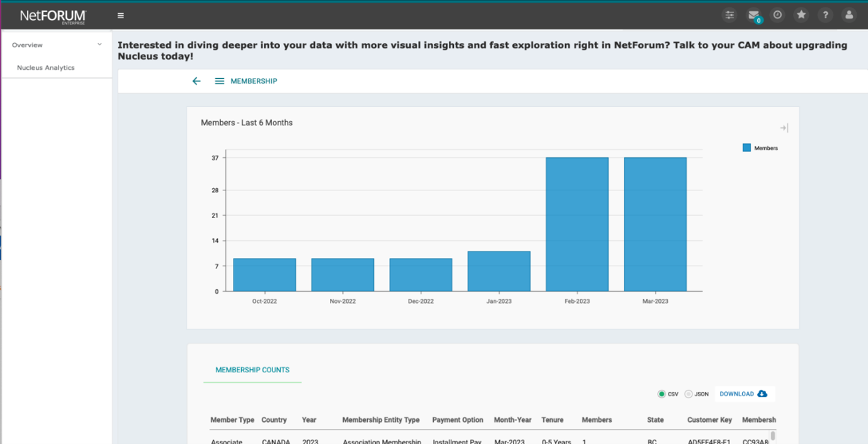Viewport: 868px width, 444px height.
Task: Toggle the Members legend series
Action: pos(760,148)
